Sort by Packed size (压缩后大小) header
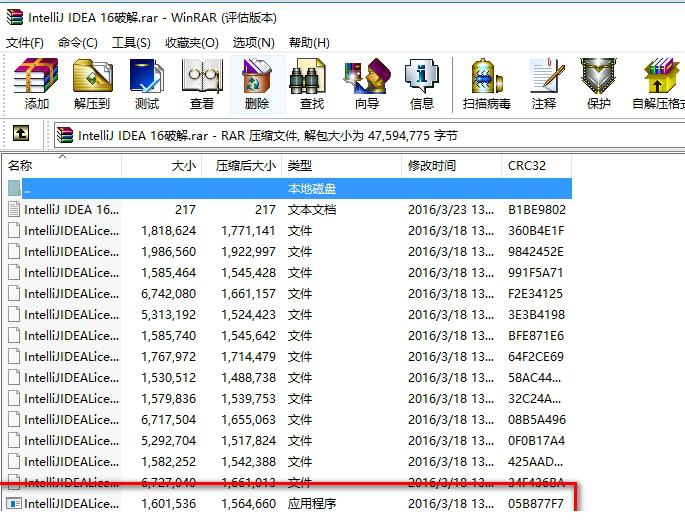 [242, 166]
